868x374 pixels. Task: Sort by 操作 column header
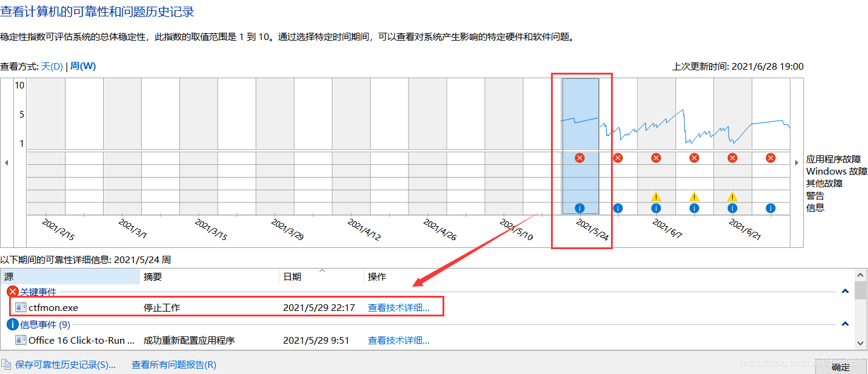pyautogui.click(x=399, y=276)
